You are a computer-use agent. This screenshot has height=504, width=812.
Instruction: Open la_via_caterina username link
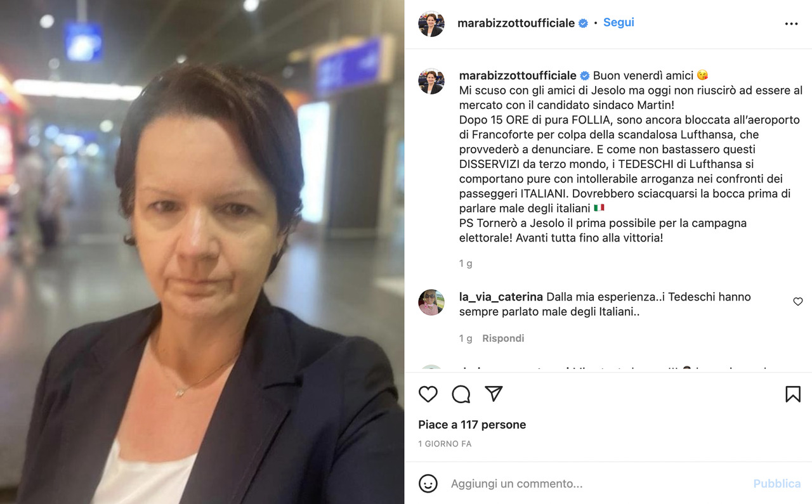pos(501,297)
